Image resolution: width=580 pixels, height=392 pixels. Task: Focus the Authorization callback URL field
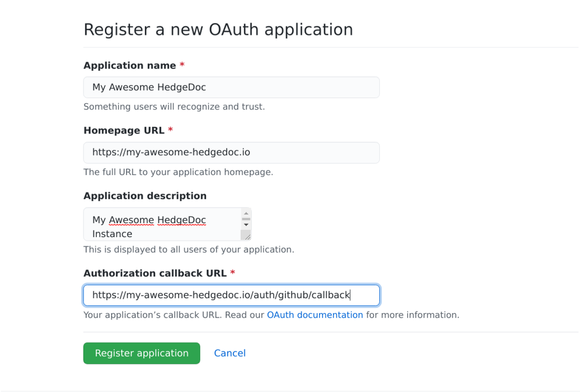(x=231, y=295)
